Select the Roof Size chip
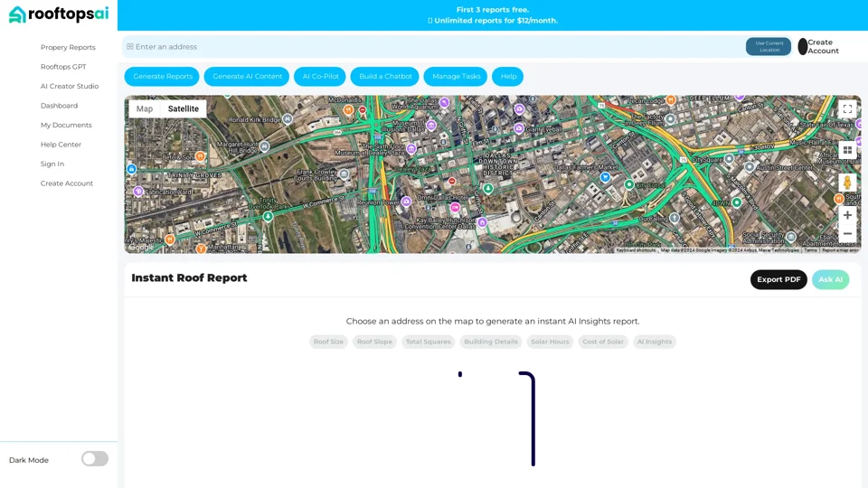 (328, 342)
